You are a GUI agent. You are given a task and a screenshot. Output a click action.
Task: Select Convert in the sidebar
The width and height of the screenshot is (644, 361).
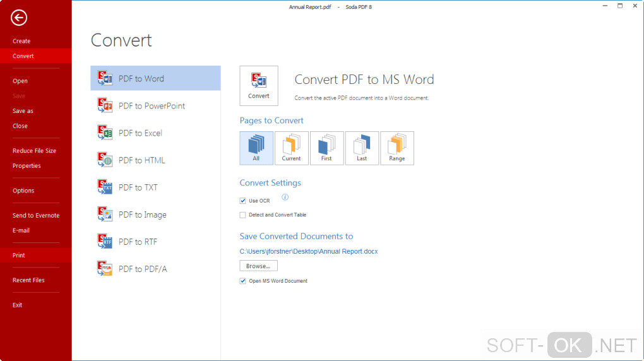coord(36,56)
